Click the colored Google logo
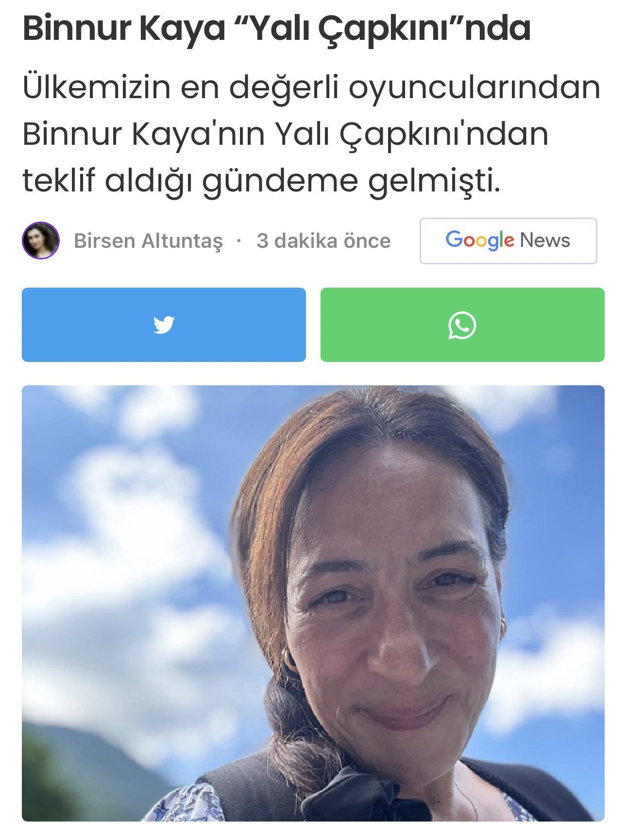This screenshot has width=626, height=840. pyautogui.click(x=479, y=240)
